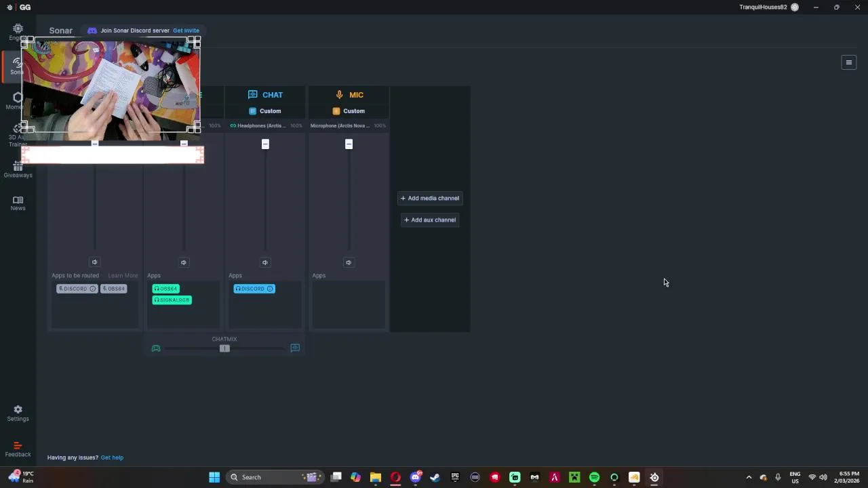Click the CHATMIX balance slider handle
This screenshot has height=488, width=868.
224,348
